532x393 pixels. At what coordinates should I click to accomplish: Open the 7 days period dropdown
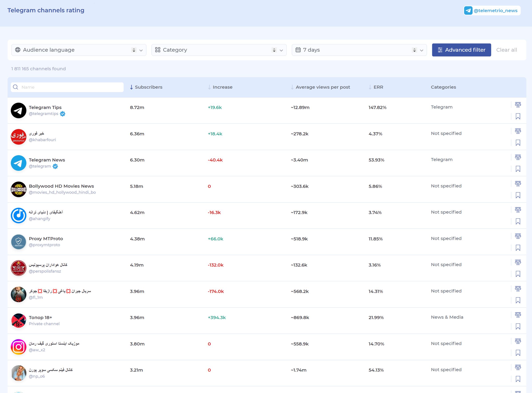[359, 50]
